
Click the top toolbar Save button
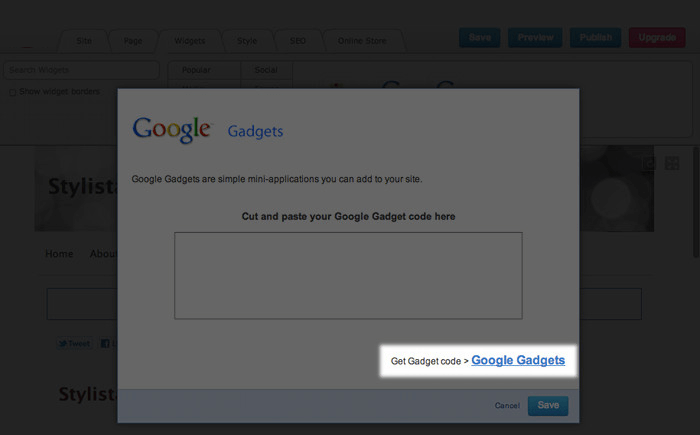click(x=480, y=38)
